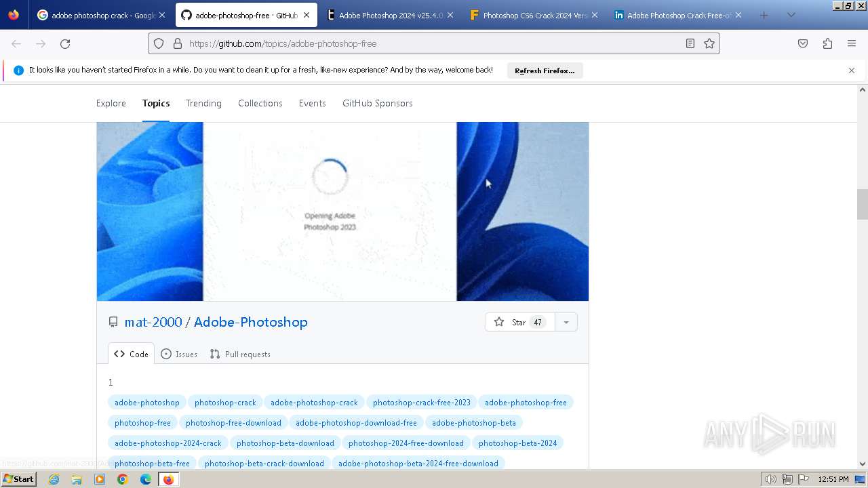
Task: Open the Pocket save icon
Action: (803, 43)
